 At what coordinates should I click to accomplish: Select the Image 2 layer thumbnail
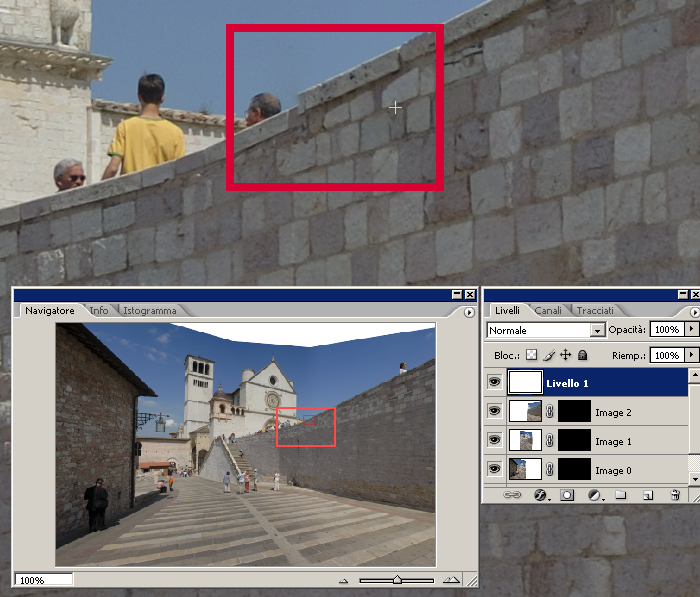point(525,411)
